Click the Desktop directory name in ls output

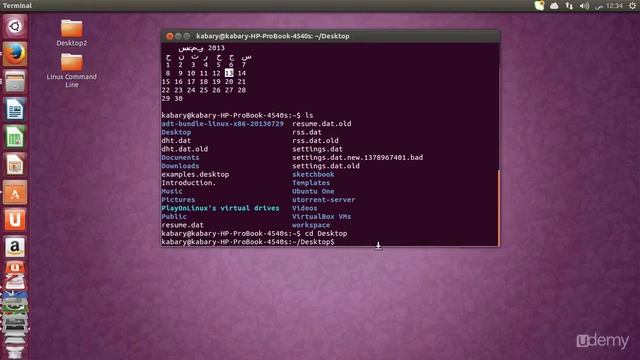point(176,132)
